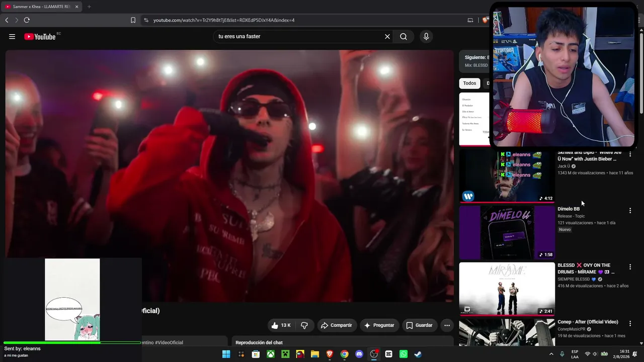Go to the YouTube home logo
Screen dimensions: 644x362
pos(40,37)
